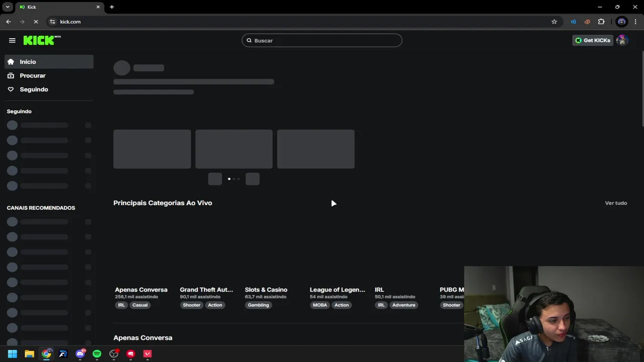Open Discord from the taskbar
Screen dimensions: 644x362
[80, 354]
